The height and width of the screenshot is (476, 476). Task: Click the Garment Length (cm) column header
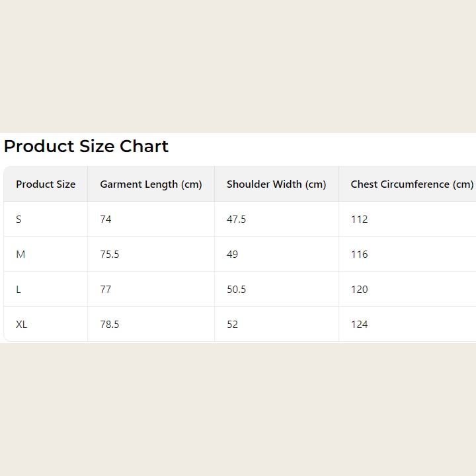click(151, 184)
